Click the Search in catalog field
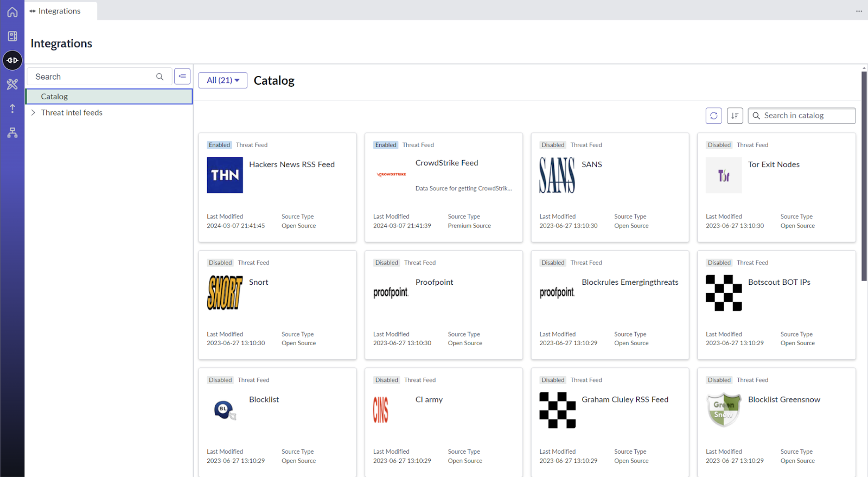The image size is (868, 477). pyautogui.click(x=801, y=116)
